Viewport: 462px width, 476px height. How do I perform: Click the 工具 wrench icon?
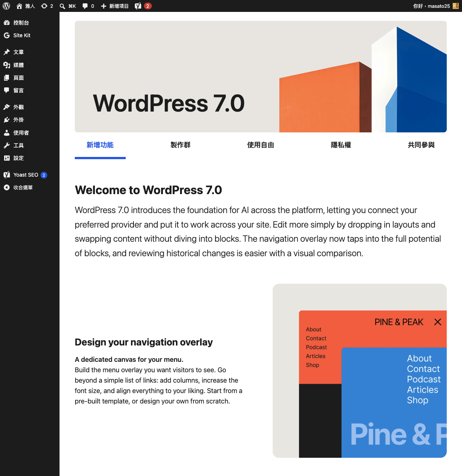click(7, 145)
